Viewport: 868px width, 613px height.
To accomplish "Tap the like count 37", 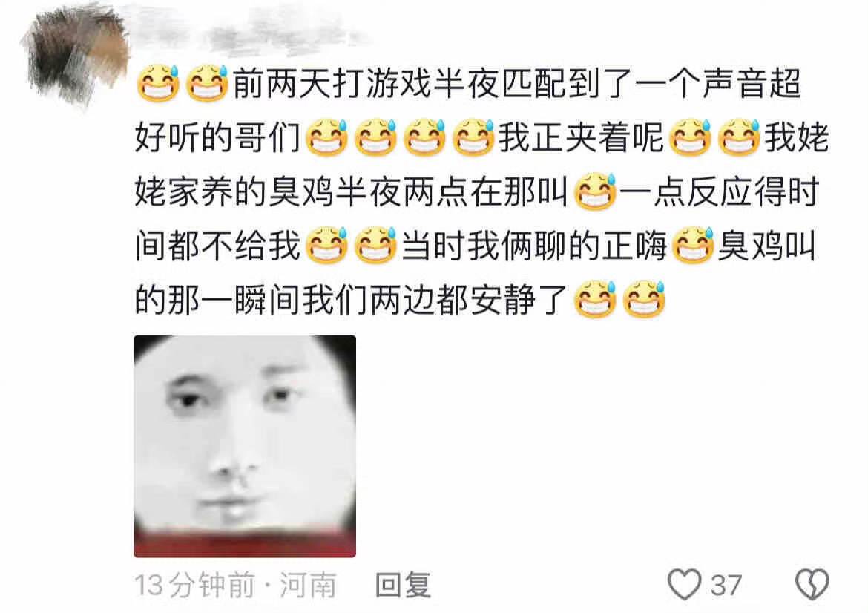I will coord(726,586).
